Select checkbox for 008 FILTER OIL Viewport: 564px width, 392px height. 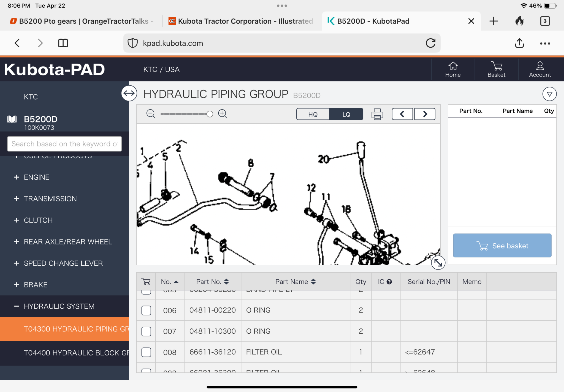coord(146,352)
